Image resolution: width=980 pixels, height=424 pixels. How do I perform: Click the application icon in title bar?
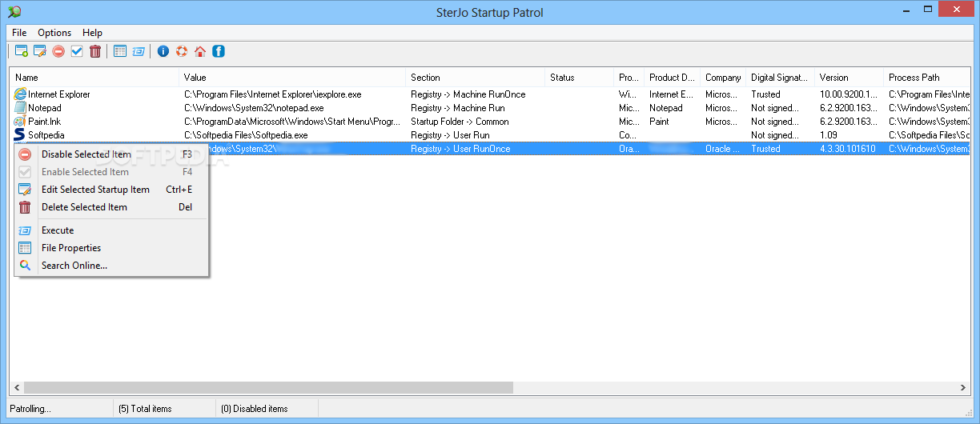14,11
